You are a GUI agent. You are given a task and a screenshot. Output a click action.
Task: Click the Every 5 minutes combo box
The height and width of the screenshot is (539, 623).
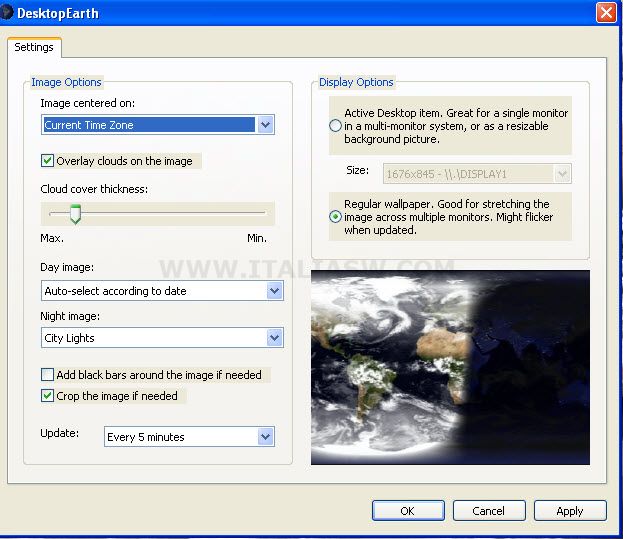pyautogui.click(x=189, y=437)
